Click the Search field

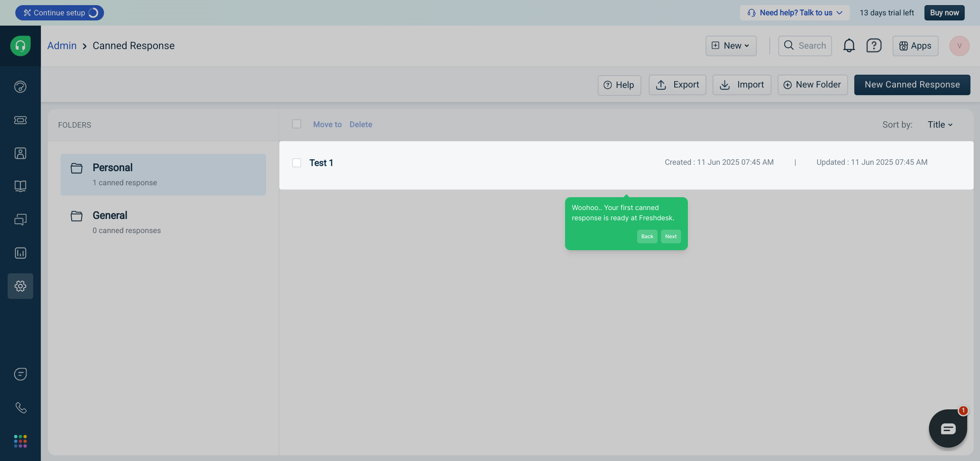point(806,46)
